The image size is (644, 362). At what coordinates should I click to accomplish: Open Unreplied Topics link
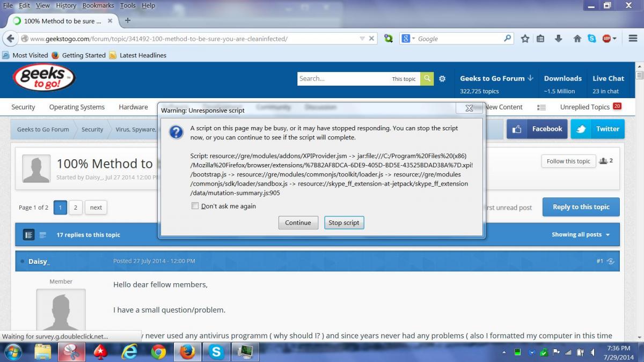[585, 107]
